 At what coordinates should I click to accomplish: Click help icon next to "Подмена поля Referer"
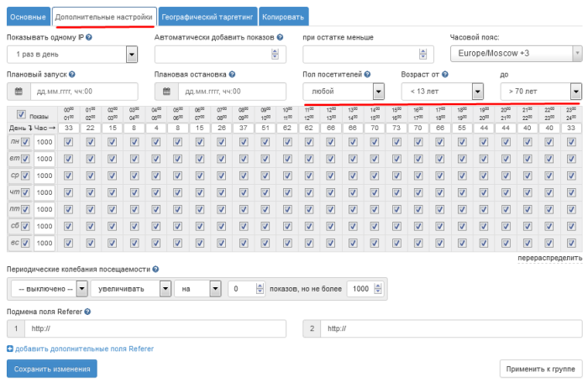click(87, 312)
